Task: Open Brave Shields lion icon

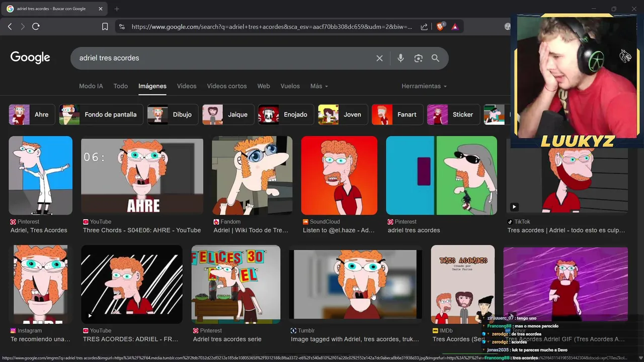Action: click(440, 27)
